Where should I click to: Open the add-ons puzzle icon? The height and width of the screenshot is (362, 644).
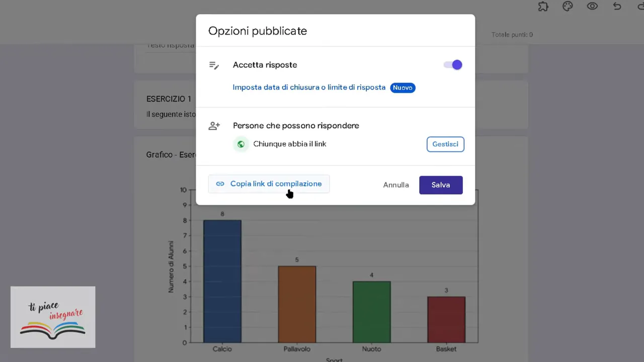pos(543,7)
